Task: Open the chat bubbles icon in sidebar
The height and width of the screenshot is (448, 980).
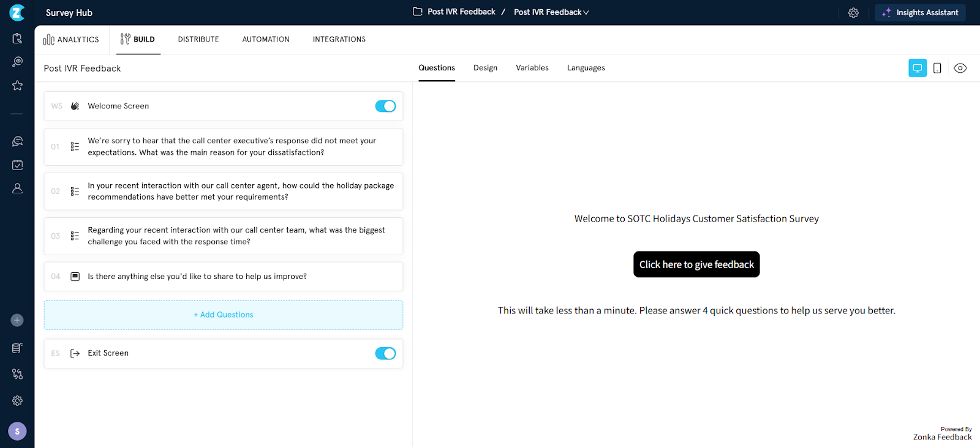Action: click(17, 141)
